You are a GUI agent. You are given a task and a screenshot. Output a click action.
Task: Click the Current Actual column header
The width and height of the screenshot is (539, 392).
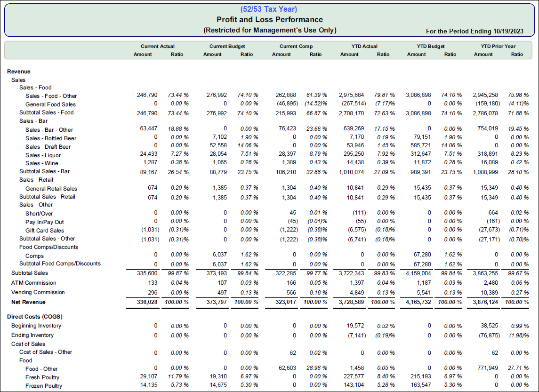(157, 46)
